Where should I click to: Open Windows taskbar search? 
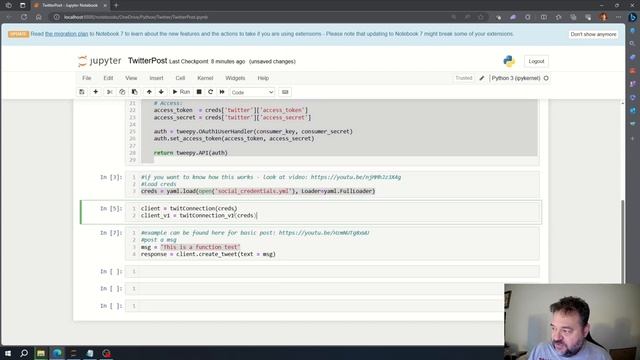24,353
